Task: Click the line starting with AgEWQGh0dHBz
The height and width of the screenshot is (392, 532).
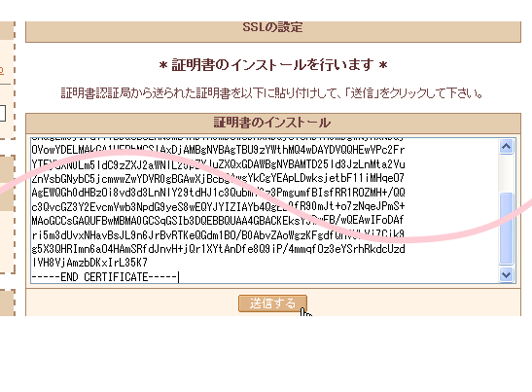Action: (218, 193)
